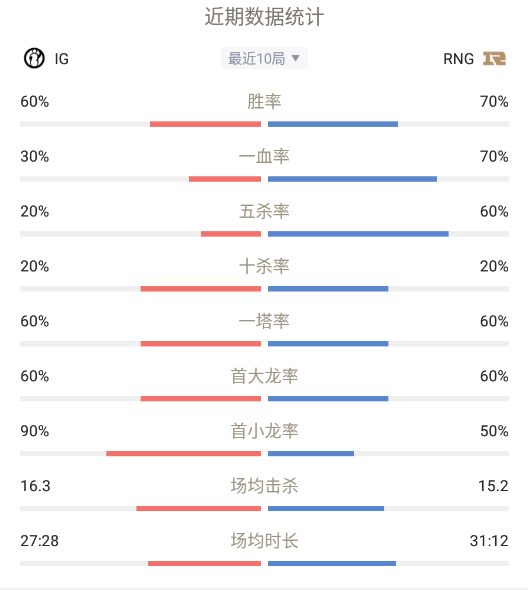Open the 最近10局 dropdown selector
528x590 pixels.
pos(264,58)
